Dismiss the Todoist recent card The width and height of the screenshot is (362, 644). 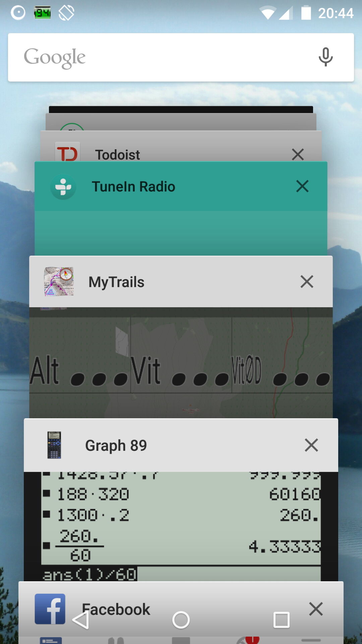coord(298,155)
